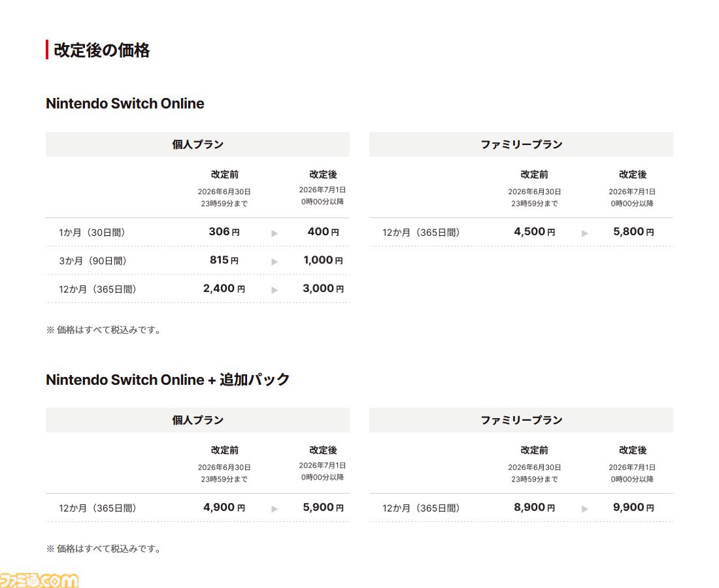Click the arrow next to 4,900 円
This screenshot has height=588, width=719.
tap(275, 509)
